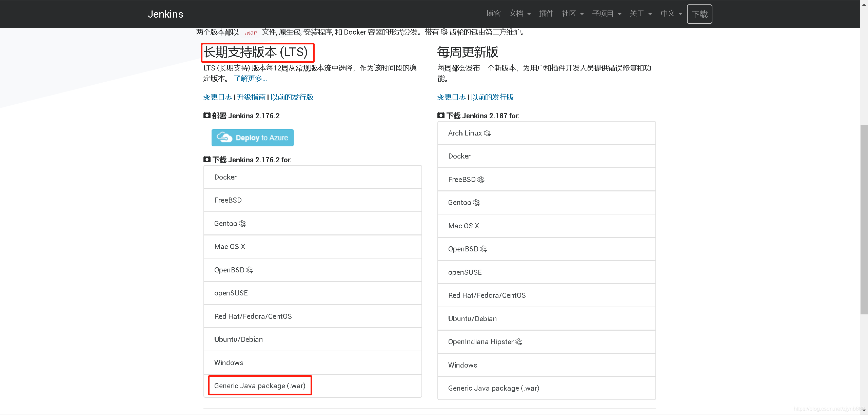
Task: Open LTS 以前的发行版 past releases link
Action: pyautogui.click(x=292, y=97)
